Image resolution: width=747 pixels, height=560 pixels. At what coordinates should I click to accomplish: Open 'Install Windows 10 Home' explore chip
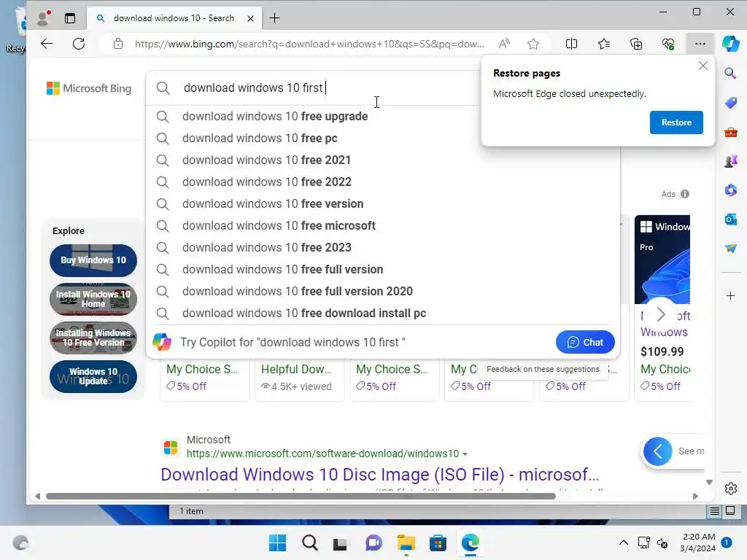pyautogui.click(x=93, y=299)
